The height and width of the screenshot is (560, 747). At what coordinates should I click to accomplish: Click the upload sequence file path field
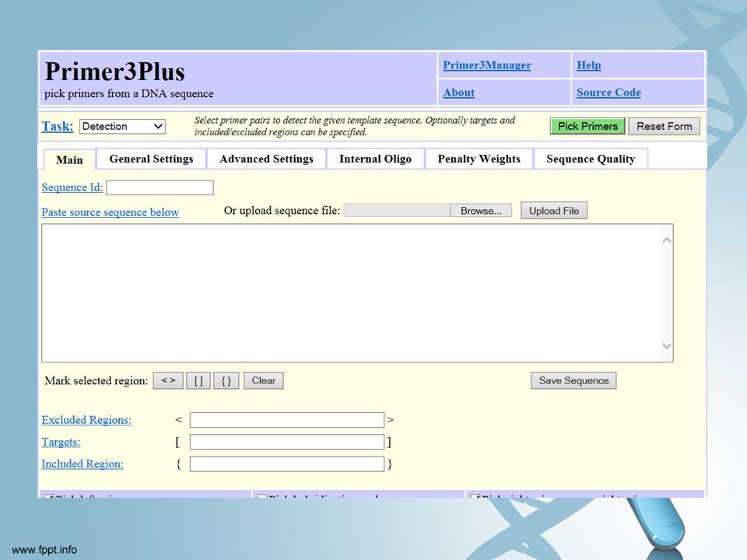point(397,211)
